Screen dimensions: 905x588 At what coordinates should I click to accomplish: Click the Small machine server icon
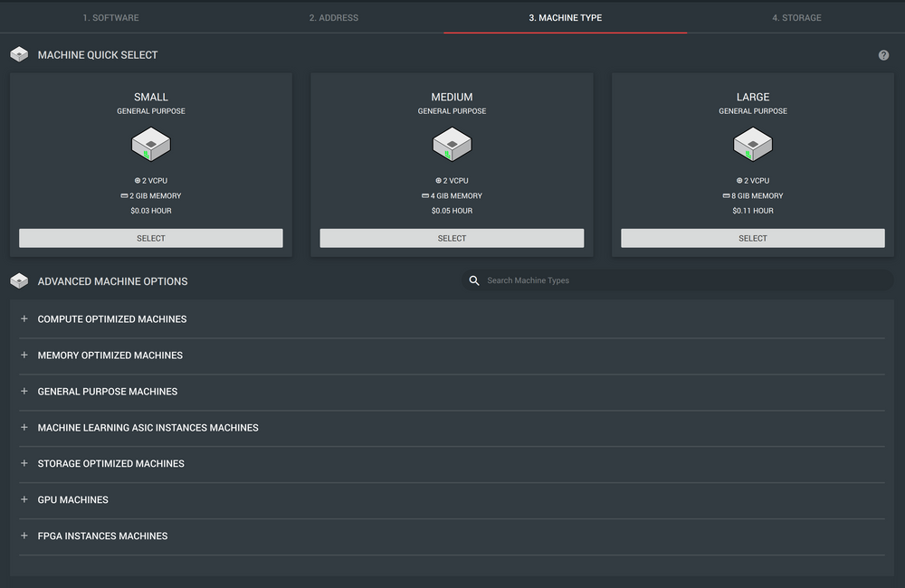(x=151, y=144)
